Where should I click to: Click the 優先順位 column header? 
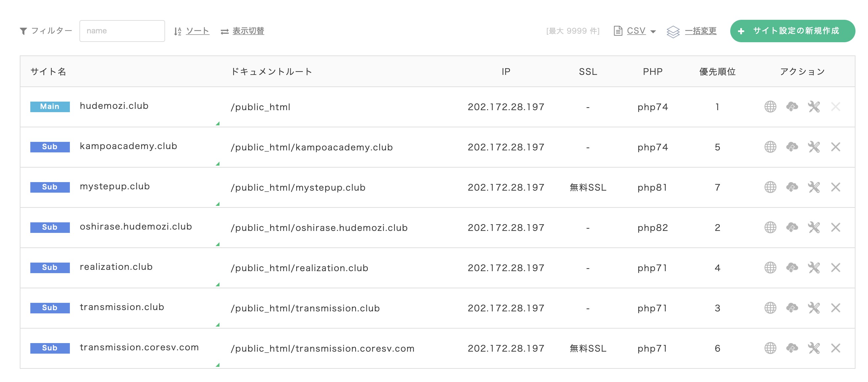click(717, 72)
